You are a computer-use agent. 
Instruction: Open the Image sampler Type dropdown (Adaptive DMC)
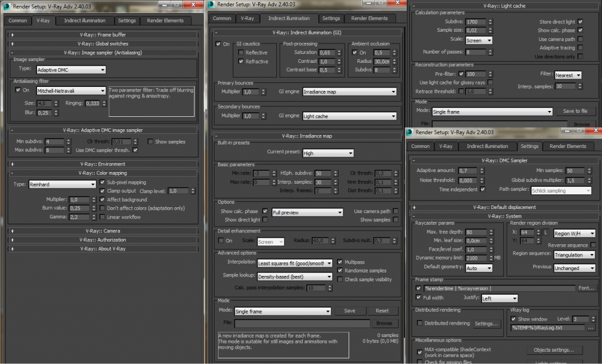pyautogui.click(x=71, y=70)
